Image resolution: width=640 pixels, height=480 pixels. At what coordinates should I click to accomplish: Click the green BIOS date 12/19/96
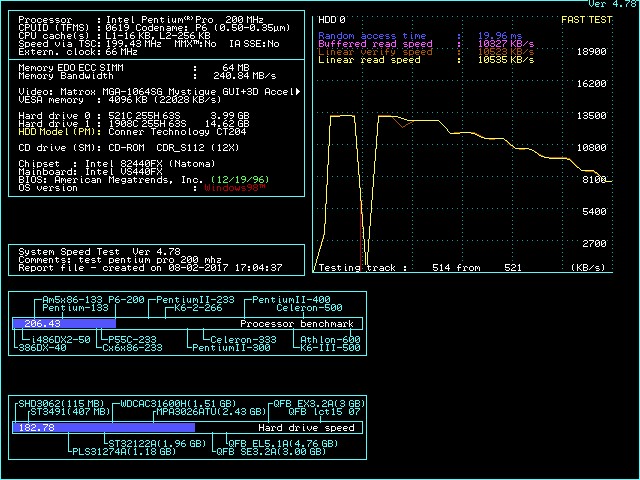[x=246, y=178]
